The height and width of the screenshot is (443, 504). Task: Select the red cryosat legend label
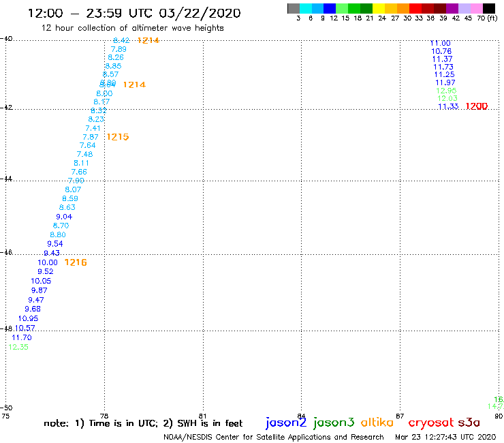431,423
